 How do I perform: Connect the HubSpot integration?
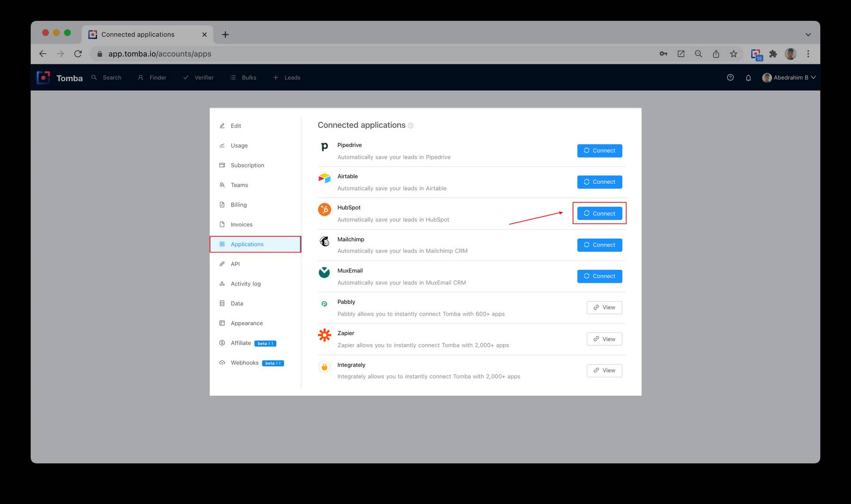[599, 214]
